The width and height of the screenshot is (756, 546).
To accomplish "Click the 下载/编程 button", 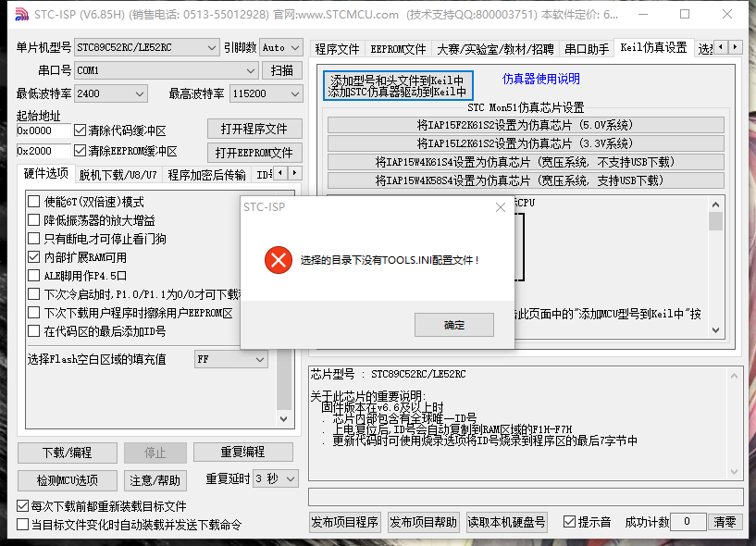I will pos(67,453).
